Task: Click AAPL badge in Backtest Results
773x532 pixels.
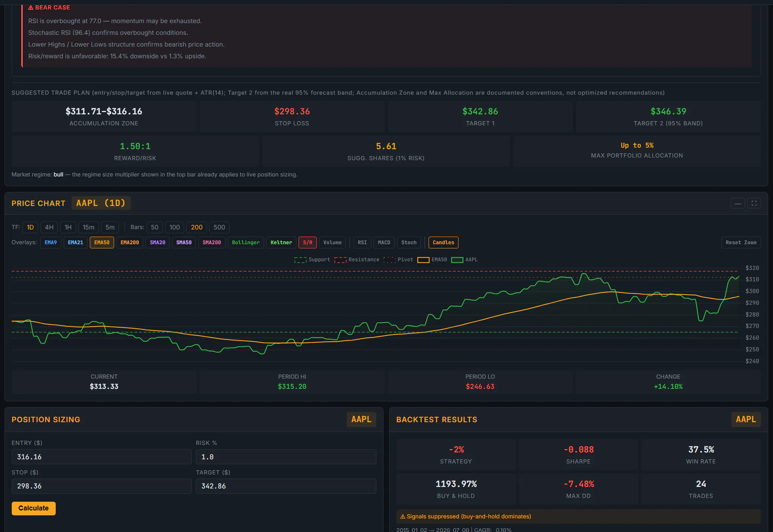Action: click(x=746, y=420)
